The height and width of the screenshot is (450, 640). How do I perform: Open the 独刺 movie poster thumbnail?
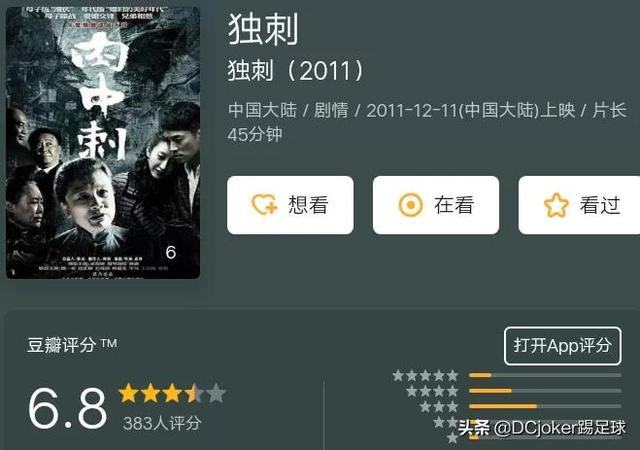[x=103, y=143]
